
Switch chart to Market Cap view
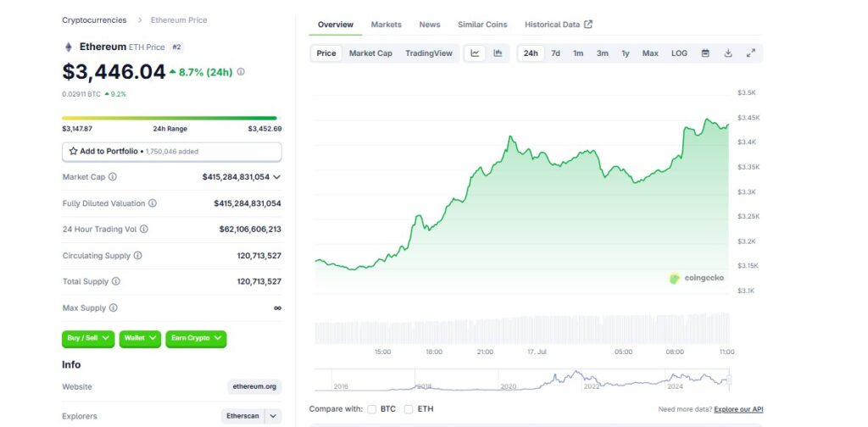tap(370, 53)
